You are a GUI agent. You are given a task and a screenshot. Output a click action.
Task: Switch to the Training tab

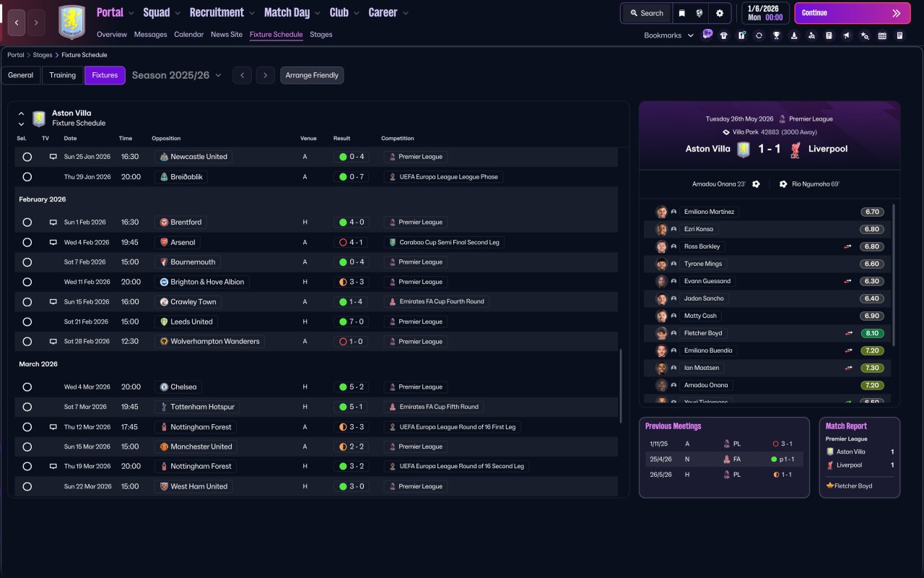[x=63, y=75]
